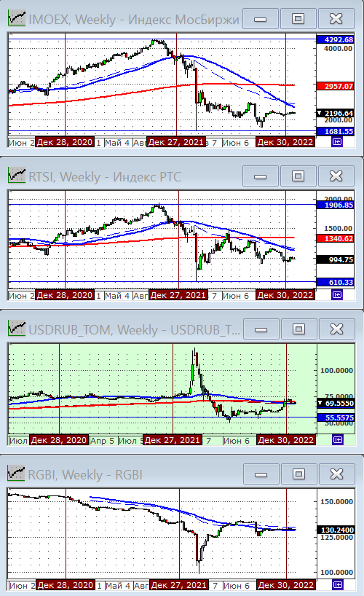Click the RGBI, Weekly window title
The image size is (364, 596).
[85, 474]
